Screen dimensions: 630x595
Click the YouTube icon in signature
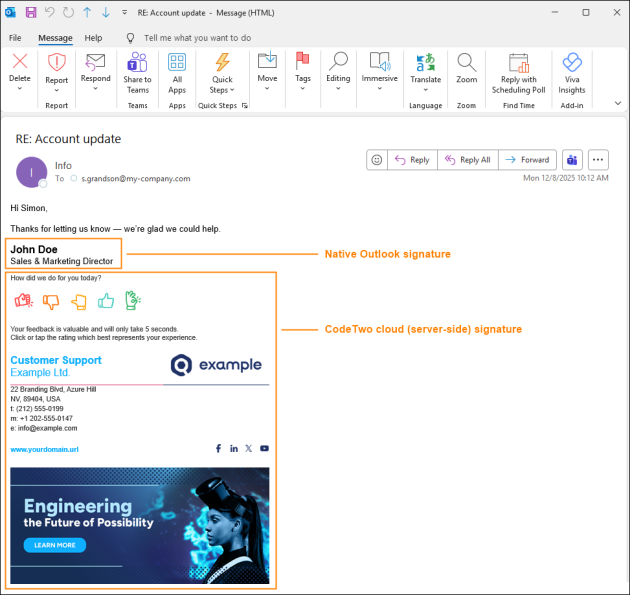(x=264, y=448)
